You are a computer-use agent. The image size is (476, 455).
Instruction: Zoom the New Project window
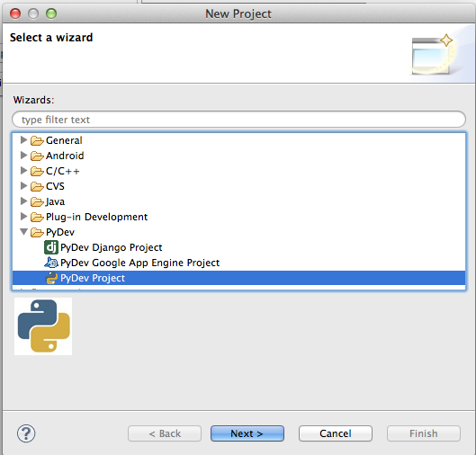(x=51, y=13)
